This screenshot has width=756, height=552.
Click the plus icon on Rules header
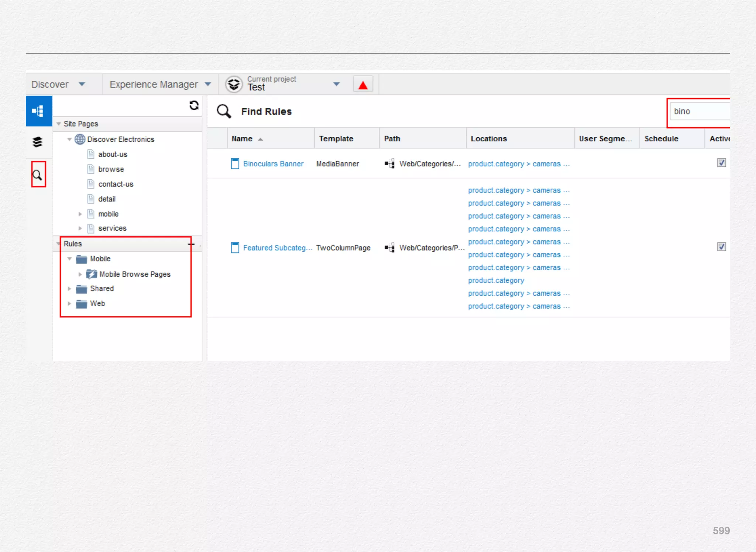(x=191, y=244)
